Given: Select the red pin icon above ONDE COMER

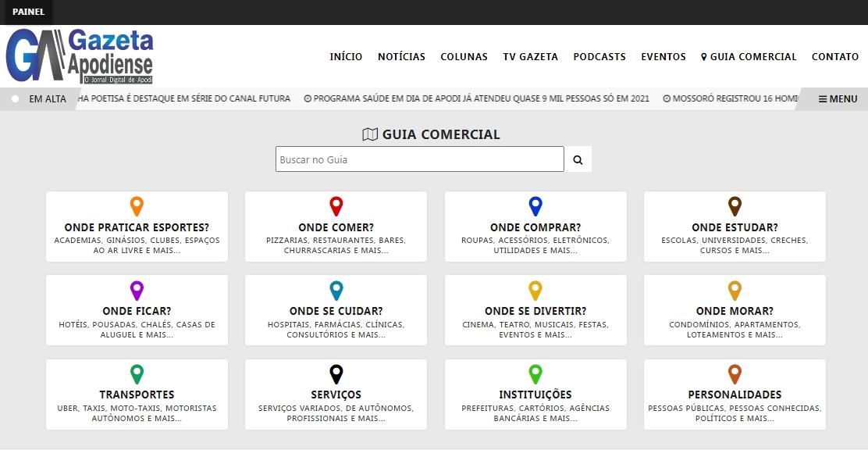Looking at the screenshot, I should pos(336,205).
